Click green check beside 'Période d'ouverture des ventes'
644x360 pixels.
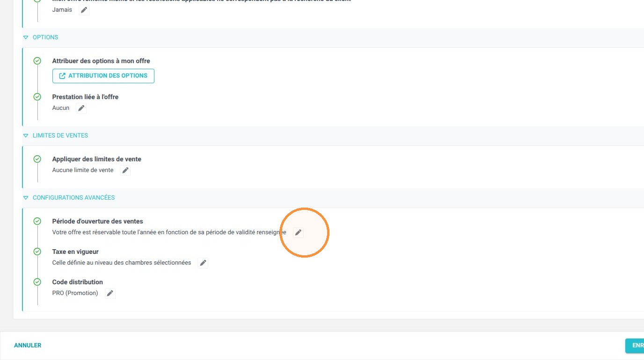point(37,221)
